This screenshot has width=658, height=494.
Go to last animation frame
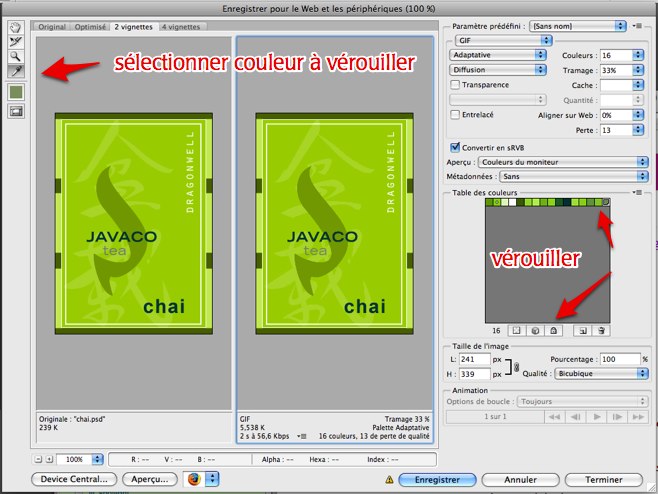(638, 417)
